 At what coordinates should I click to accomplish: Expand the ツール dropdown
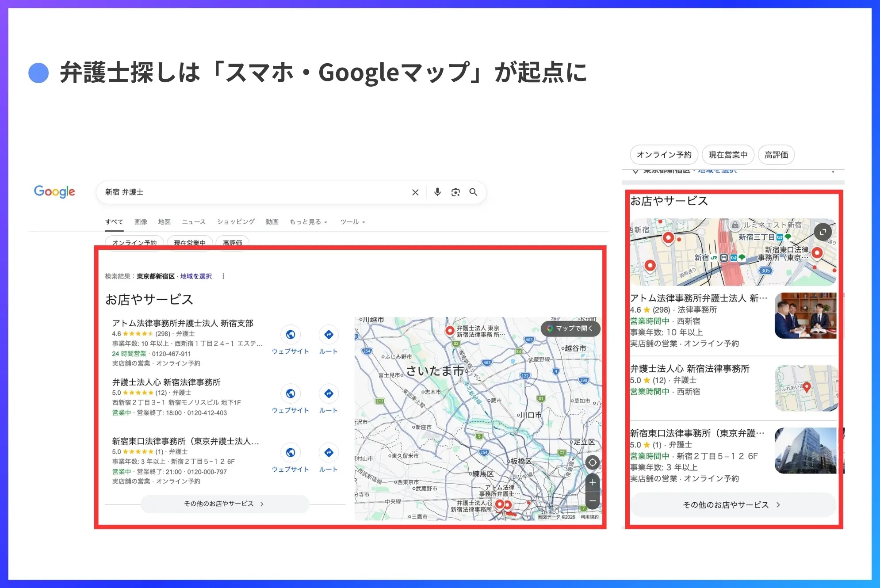pyautogui.click(x=352, y=221)
